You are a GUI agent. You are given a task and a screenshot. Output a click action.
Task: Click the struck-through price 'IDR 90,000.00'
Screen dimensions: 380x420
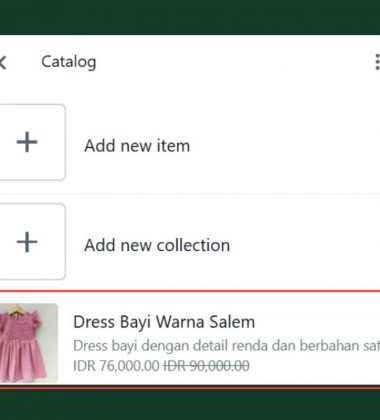tap(206, 366)
